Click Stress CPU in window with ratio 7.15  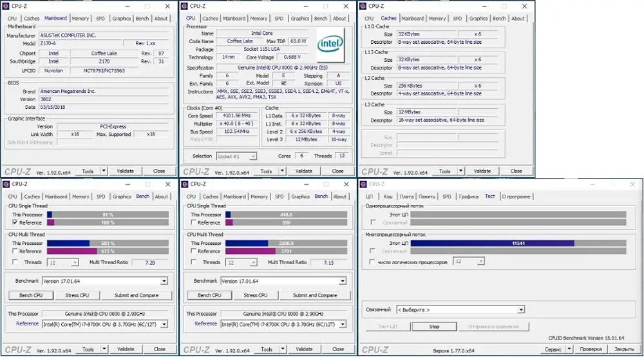(x=255, y=295)
